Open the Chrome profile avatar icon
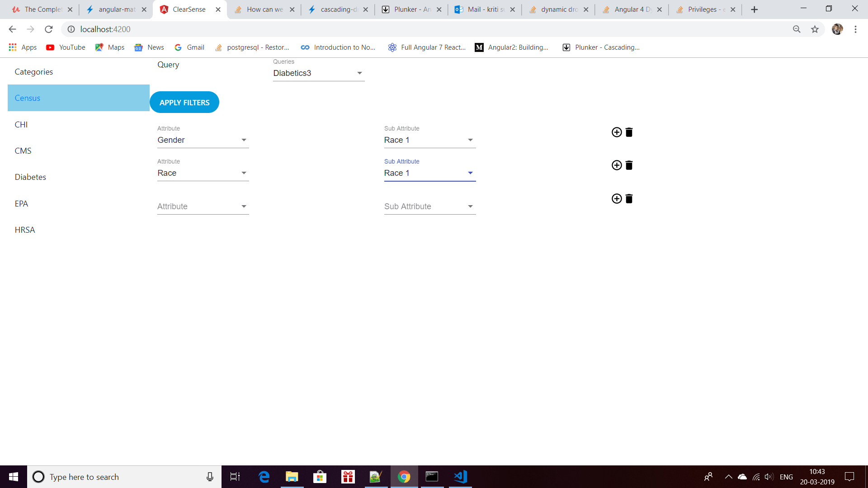The image size is (868, 488). (838, 29)
